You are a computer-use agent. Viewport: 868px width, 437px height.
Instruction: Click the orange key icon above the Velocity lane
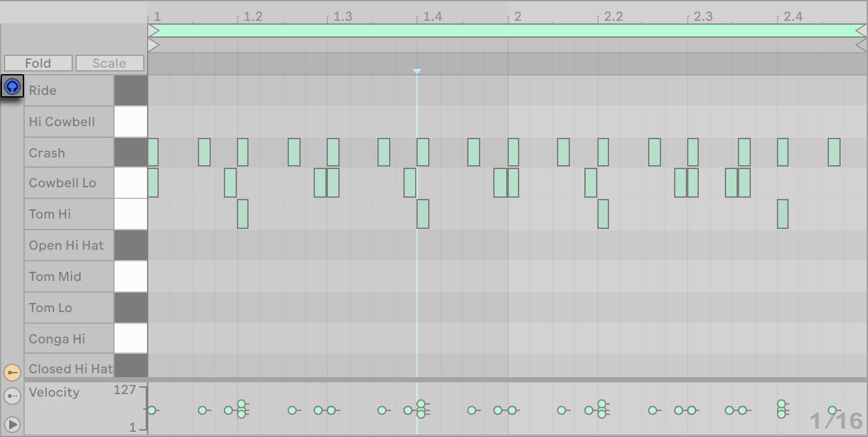click(x=12, y=372)
